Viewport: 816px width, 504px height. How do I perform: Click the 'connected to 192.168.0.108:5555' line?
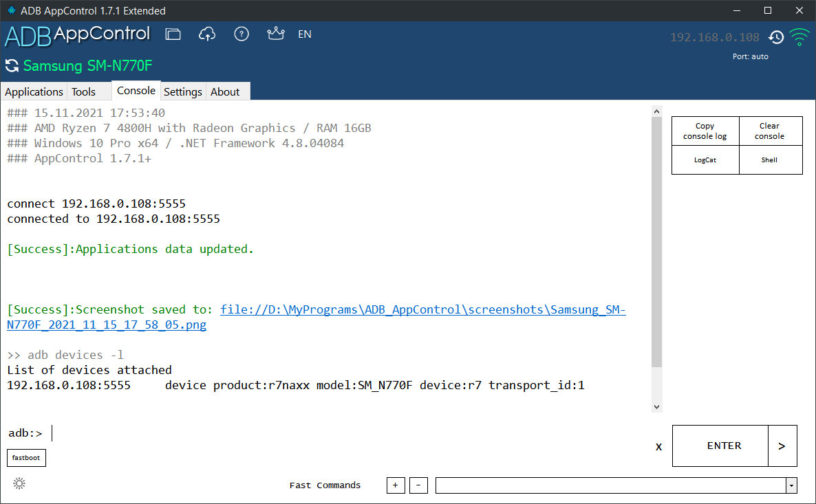114,219
